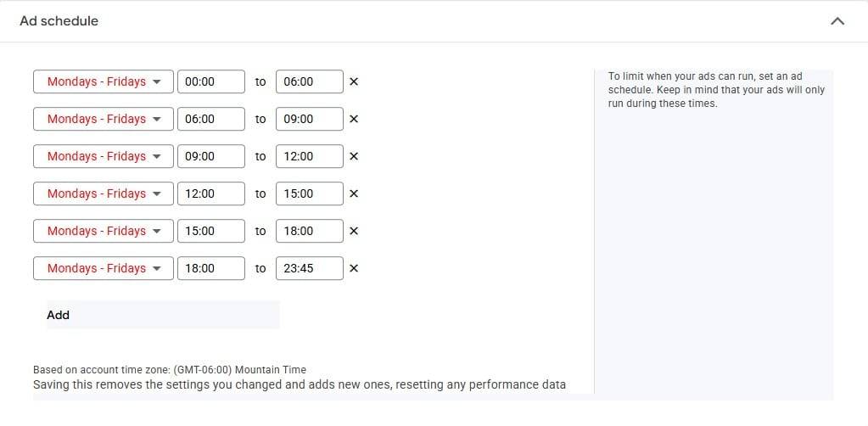Delete the 06:00 to 09:00 schedule row
The width and height of the screenshot is (868, 426).
pos(354,120)
